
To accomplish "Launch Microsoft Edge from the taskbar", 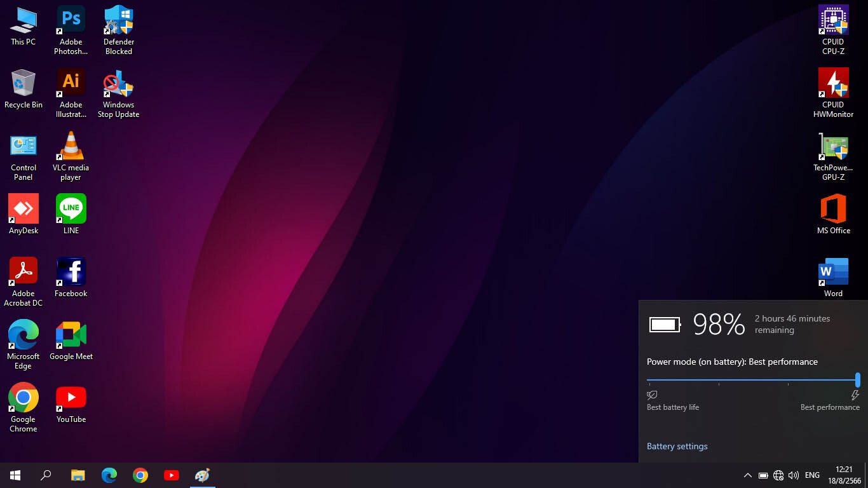I will 109,475.
